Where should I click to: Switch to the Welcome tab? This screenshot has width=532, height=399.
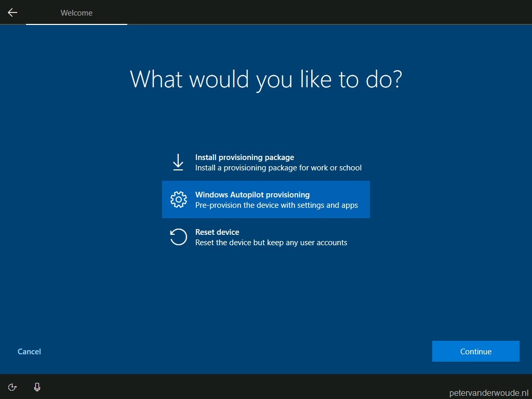coord(76,12)
